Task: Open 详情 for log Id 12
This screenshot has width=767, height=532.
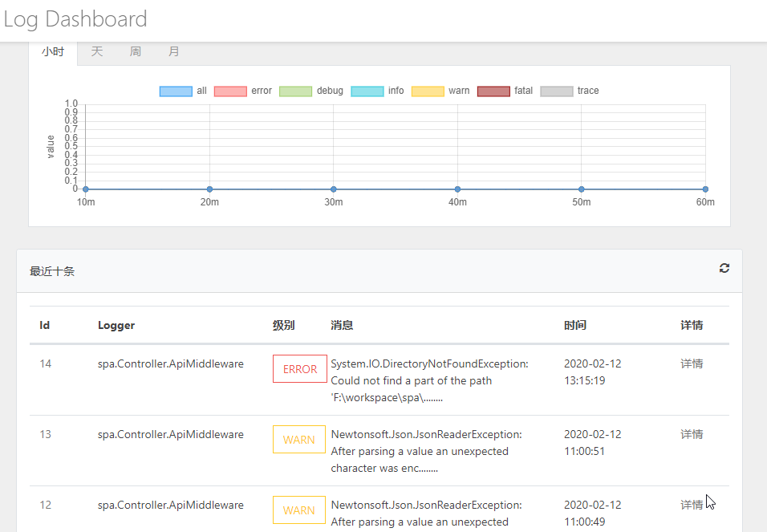Action: click(692, 505)
